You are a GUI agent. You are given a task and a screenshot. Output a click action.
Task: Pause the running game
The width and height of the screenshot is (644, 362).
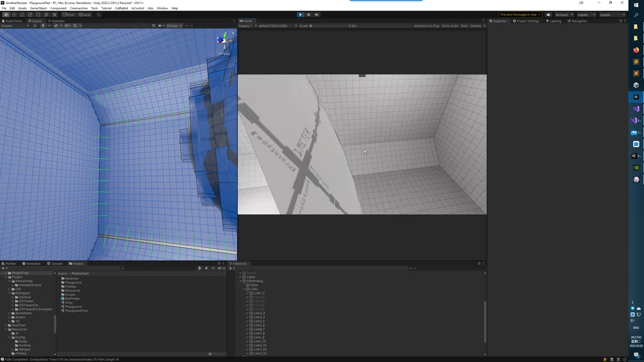coord(308,15)
